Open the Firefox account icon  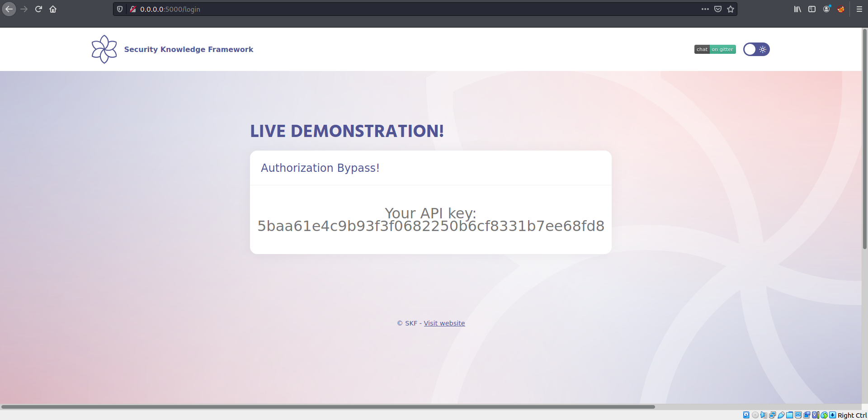(826, 9)
